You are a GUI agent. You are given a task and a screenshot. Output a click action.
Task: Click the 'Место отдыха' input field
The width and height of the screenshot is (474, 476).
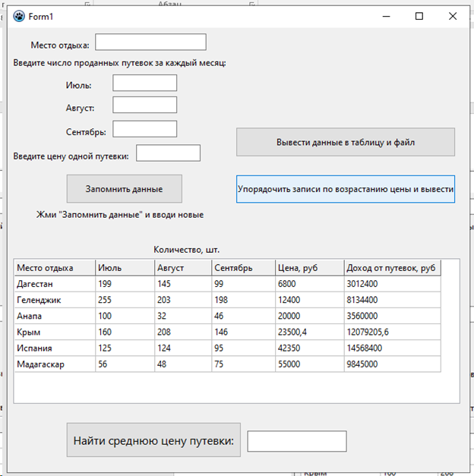(150, 43)
